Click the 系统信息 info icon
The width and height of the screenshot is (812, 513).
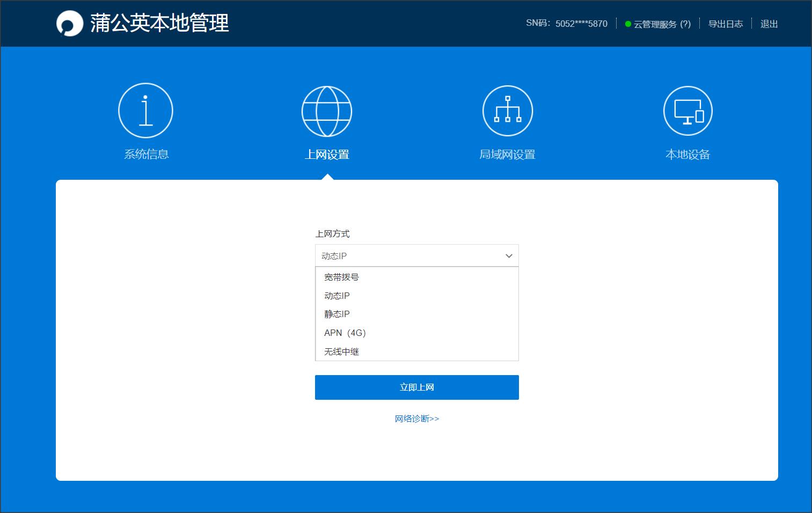145,110
